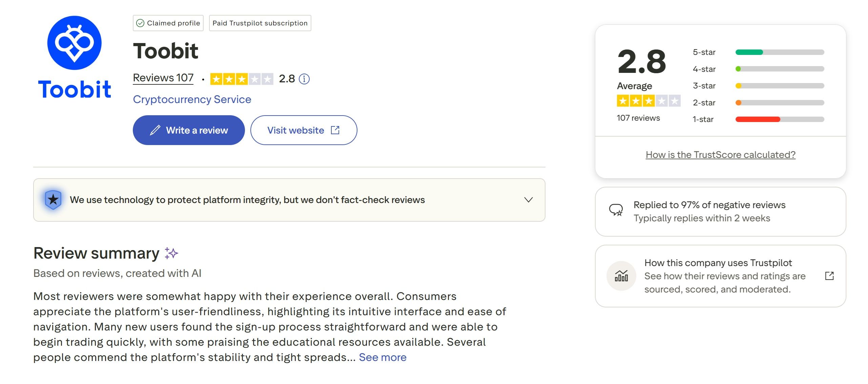Click the Paid Trustpilot subscription badge

(x=260, y=23)
